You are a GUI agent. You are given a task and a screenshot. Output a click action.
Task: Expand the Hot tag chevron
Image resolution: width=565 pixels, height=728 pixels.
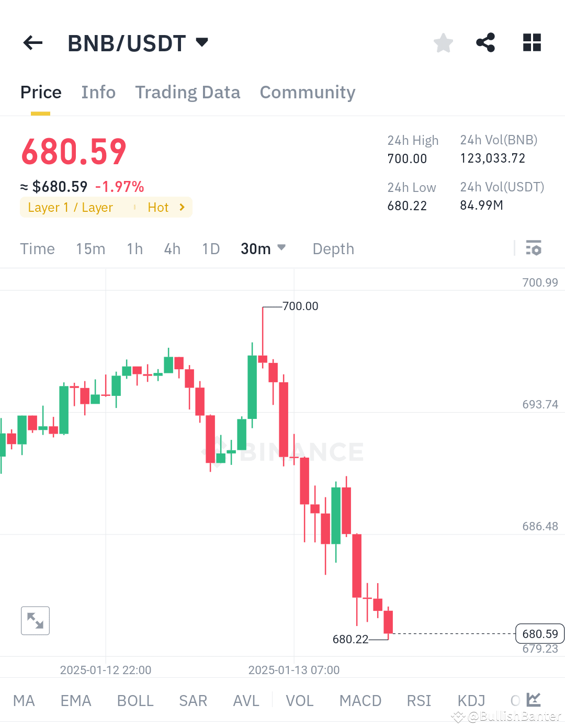(182, 207)
